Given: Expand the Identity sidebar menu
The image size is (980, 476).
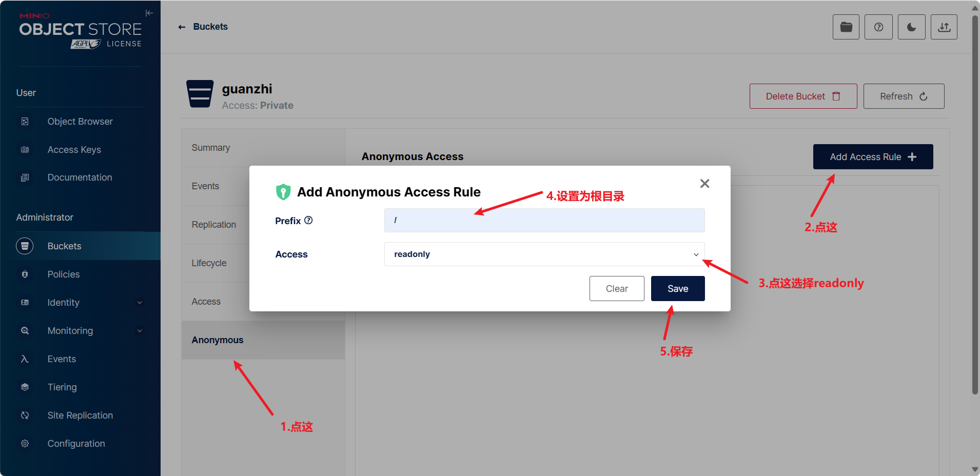Looking at the screenshot, I should point(80,303).
